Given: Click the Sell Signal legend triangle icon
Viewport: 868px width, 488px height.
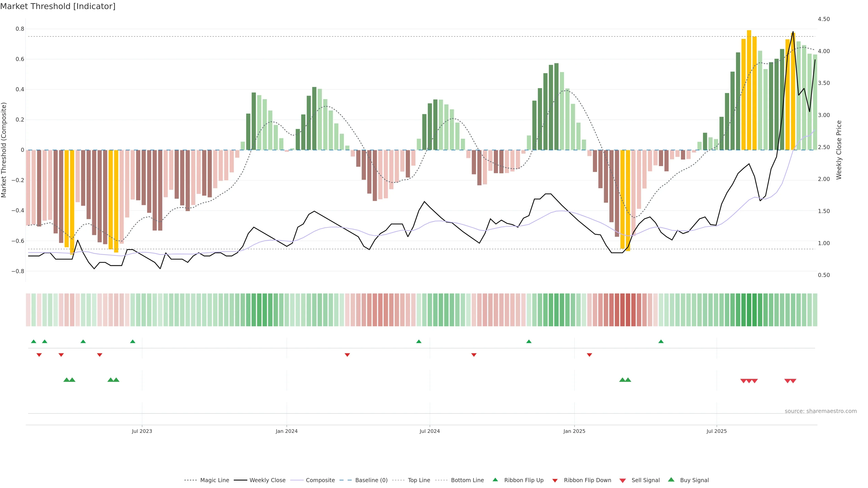Looking at the screenshot, I should point(623,481).
